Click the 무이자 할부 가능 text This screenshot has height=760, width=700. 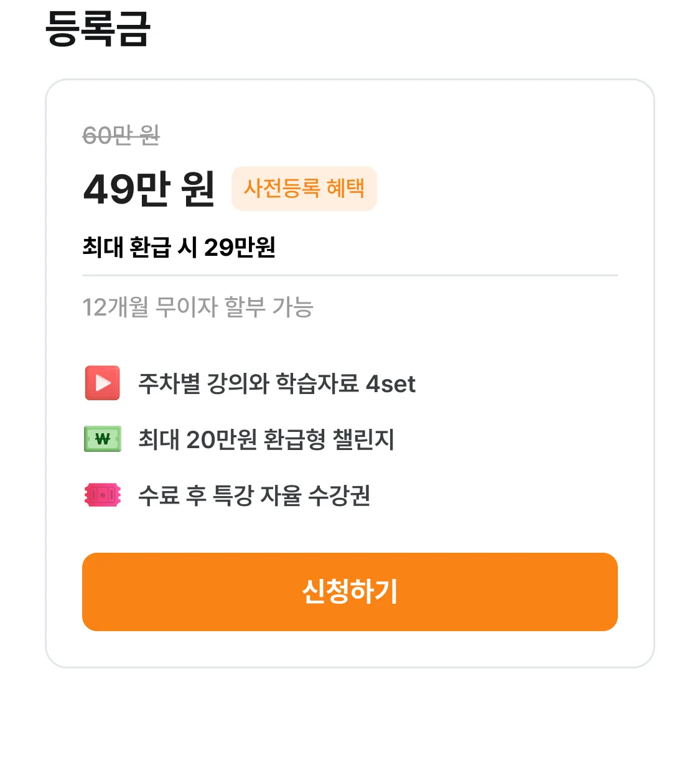235,307
